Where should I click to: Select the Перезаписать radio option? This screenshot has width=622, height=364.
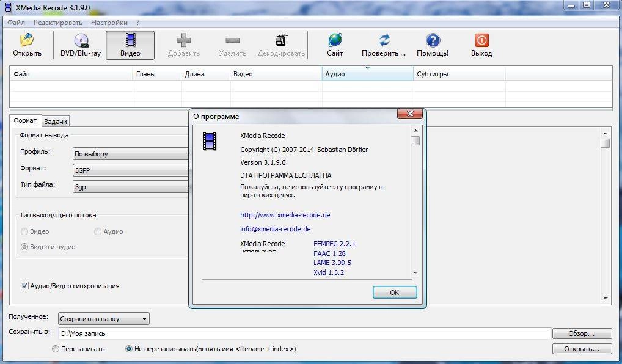[x=56, y=349]
